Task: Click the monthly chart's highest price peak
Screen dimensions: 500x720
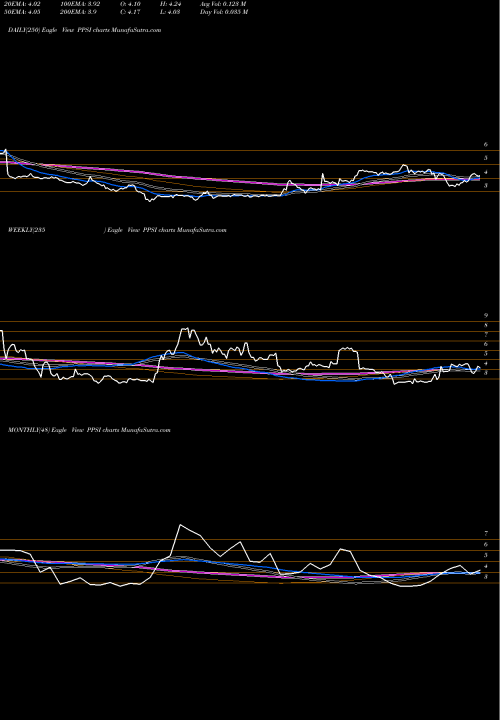Action: click(x=180, y=525)
